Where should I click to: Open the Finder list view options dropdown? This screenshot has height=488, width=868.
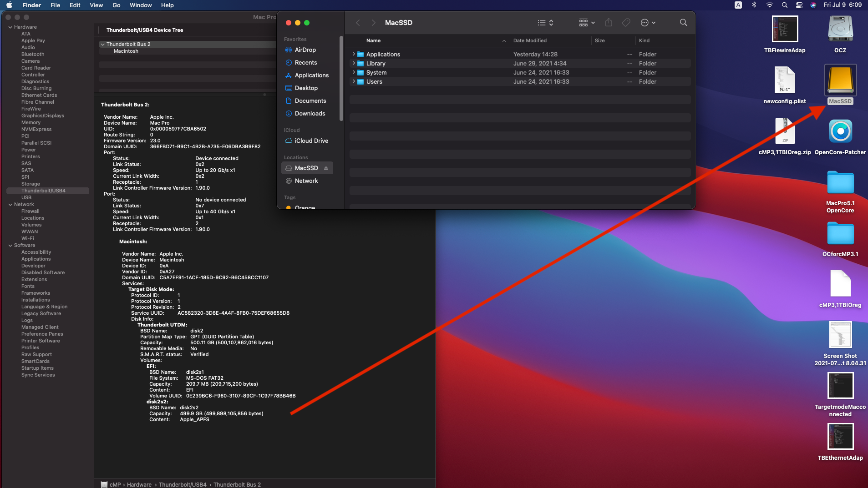point(545,23)
